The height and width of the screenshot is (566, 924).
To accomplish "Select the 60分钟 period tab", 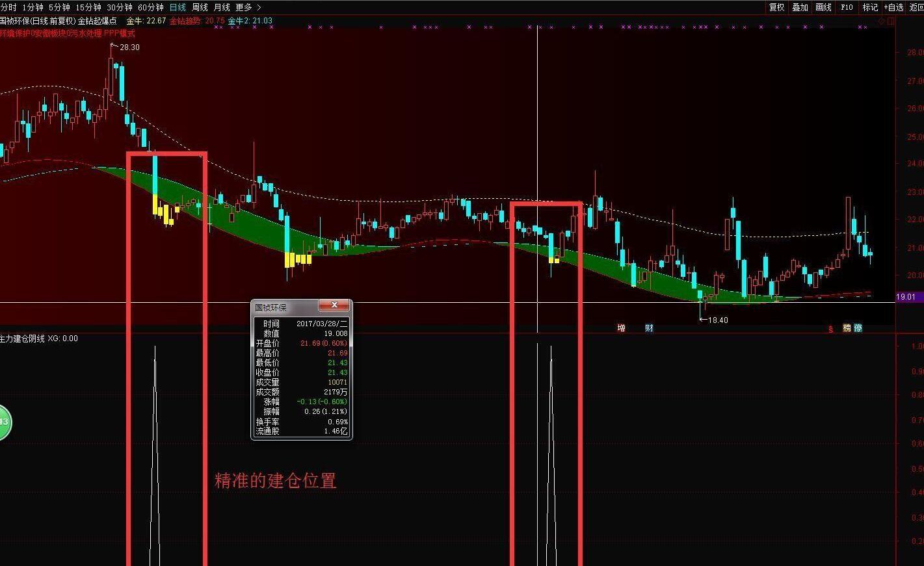I will click(151, 7).
